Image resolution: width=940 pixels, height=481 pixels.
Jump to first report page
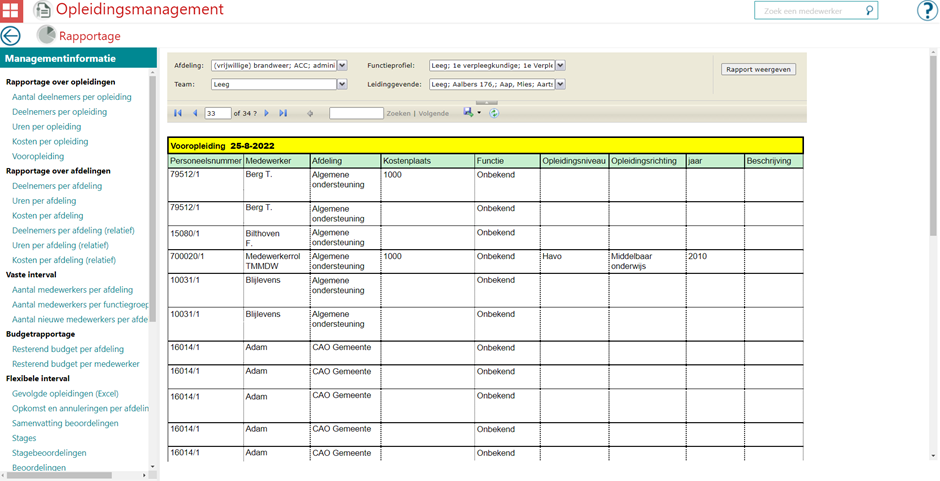click(x=177, y=113)
